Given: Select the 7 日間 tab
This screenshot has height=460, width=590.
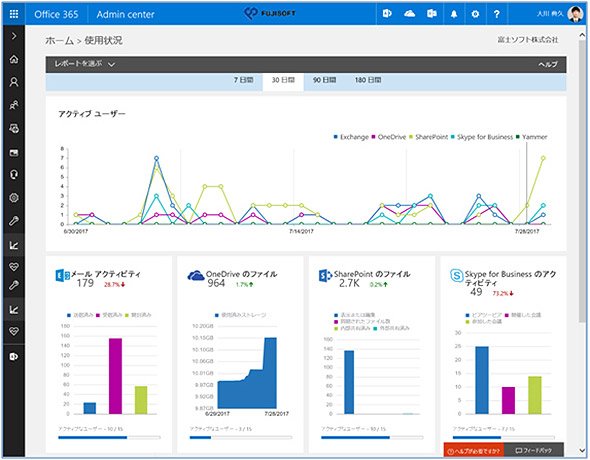Looking at the screenshot, I should point(243,80).
